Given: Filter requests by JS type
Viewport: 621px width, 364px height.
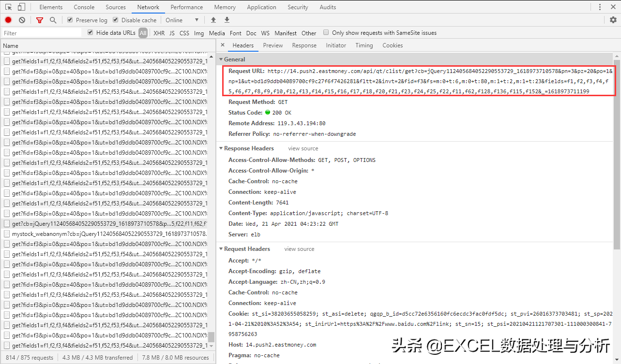Looking at the screenshot, I should (x=172, y=33).
